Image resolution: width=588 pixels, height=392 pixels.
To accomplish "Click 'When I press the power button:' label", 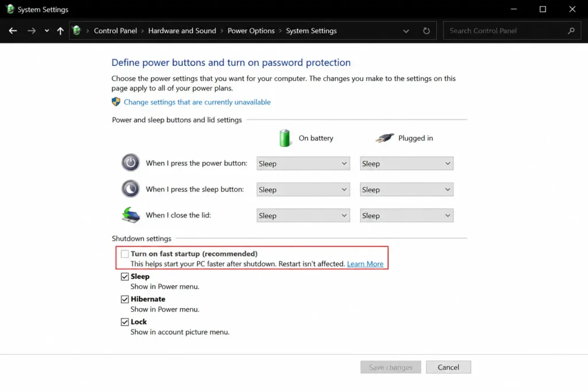I will tap(196, 163).
